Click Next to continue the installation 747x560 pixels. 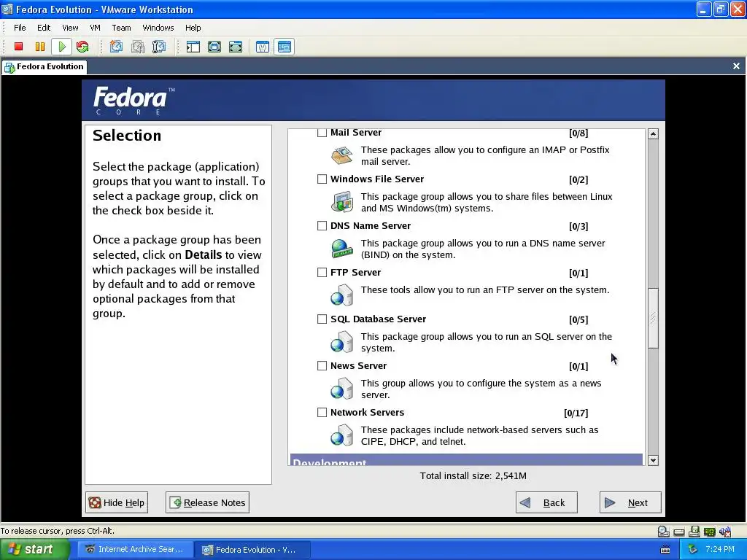630,502
